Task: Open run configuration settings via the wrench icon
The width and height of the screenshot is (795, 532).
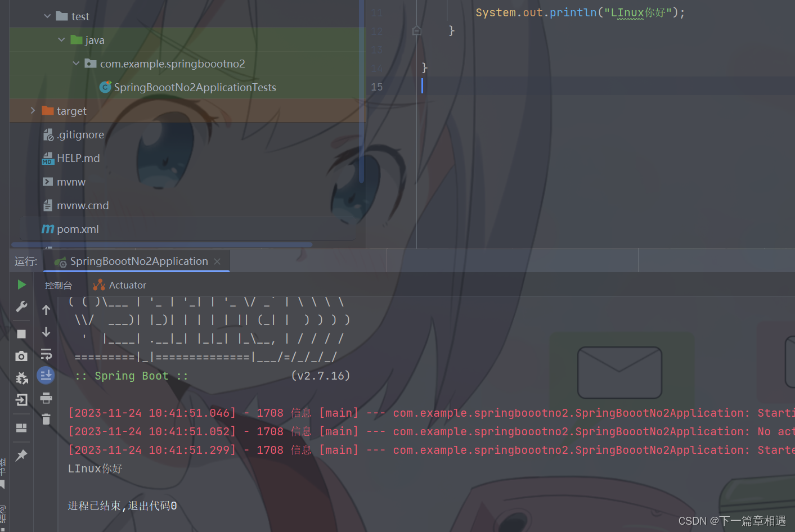Action: [21, 306]
